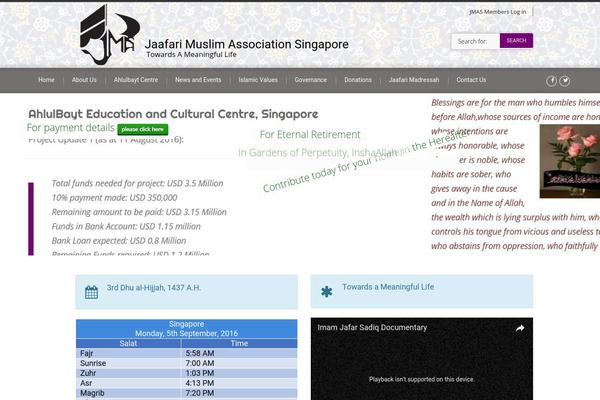
Task: Open the Jaafari Madressah menu
Action: click(414, 80)
